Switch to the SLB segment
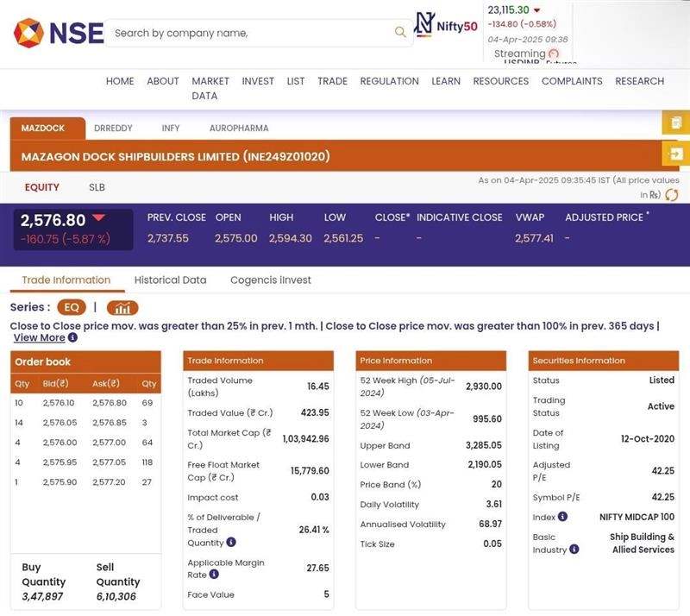Image resolution: width=690 pixels, height=616 pixels. pyautogui.click(x=97, y=187)
